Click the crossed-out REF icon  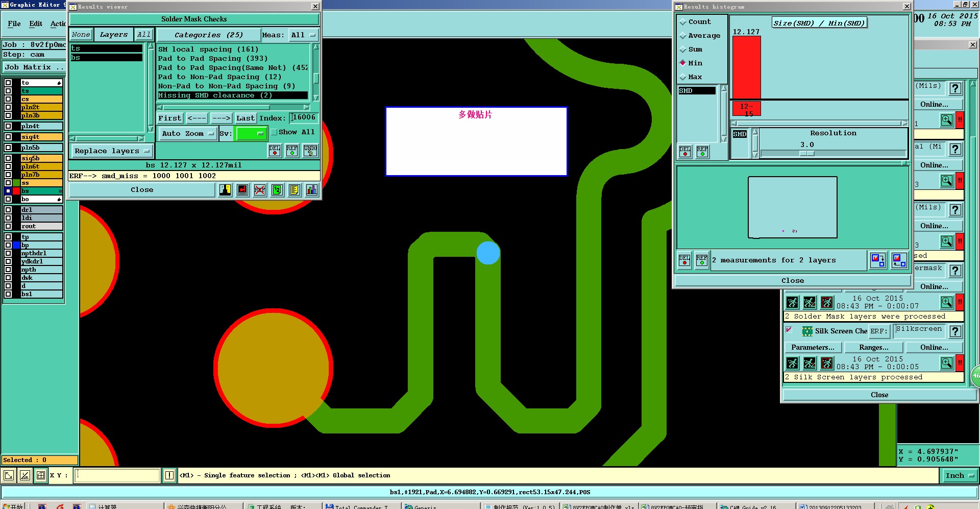pos(260,190)
